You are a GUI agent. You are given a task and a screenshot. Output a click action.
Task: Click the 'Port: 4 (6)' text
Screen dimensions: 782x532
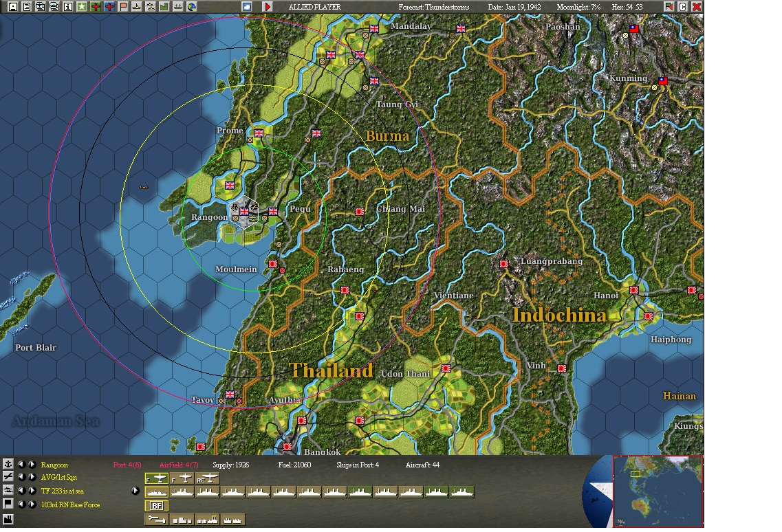127,465
